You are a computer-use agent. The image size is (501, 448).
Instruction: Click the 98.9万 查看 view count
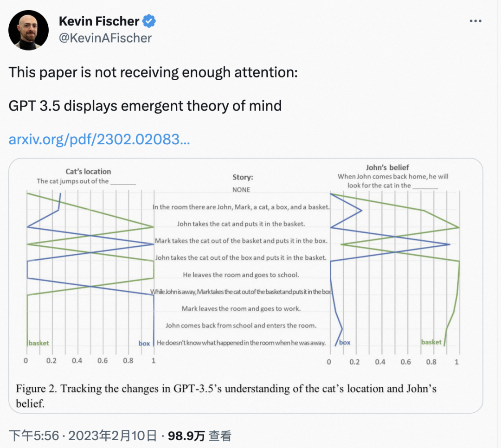(x=199, y=435)
